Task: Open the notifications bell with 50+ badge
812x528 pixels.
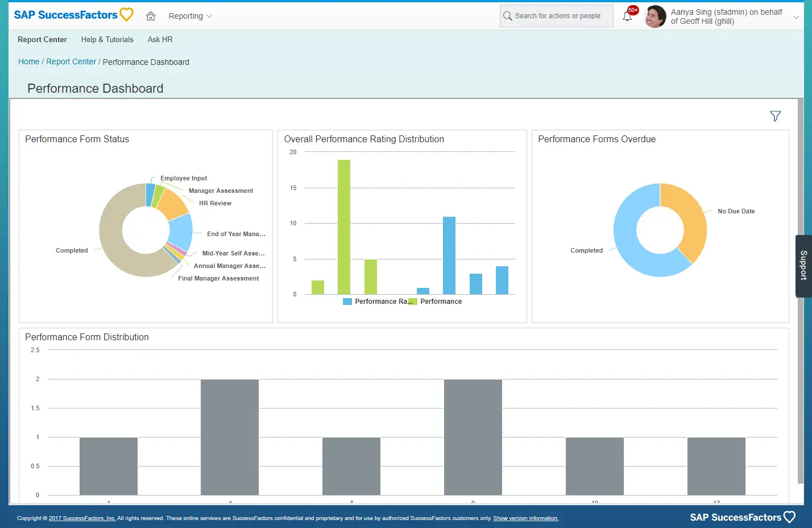Action: [627, 17]
